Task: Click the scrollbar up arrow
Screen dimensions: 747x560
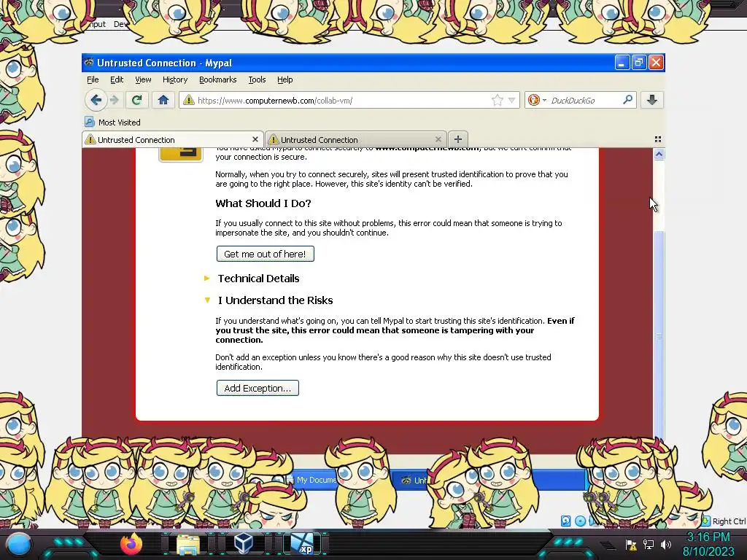Action: pos(659,155)
